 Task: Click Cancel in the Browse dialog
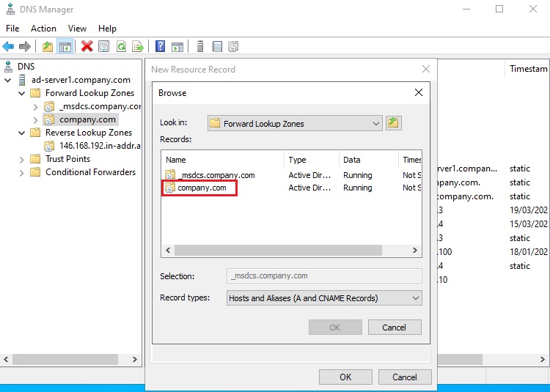click(x=395, y=328)
